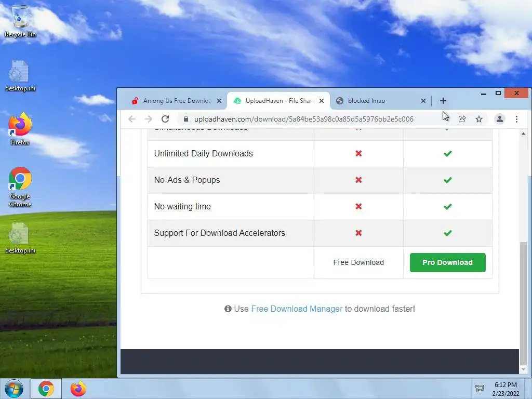Open Google Chrome desktop shortcut
Image resolution: width=532 pixels, height=399 pixels.
pos(20,187)
